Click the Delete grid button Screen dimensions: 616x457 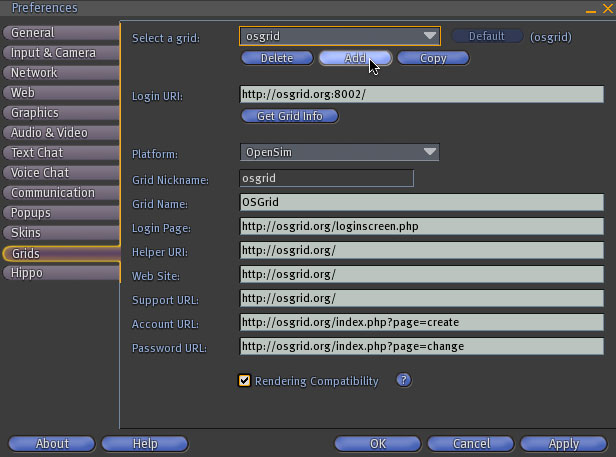click(x=277, y=58)
